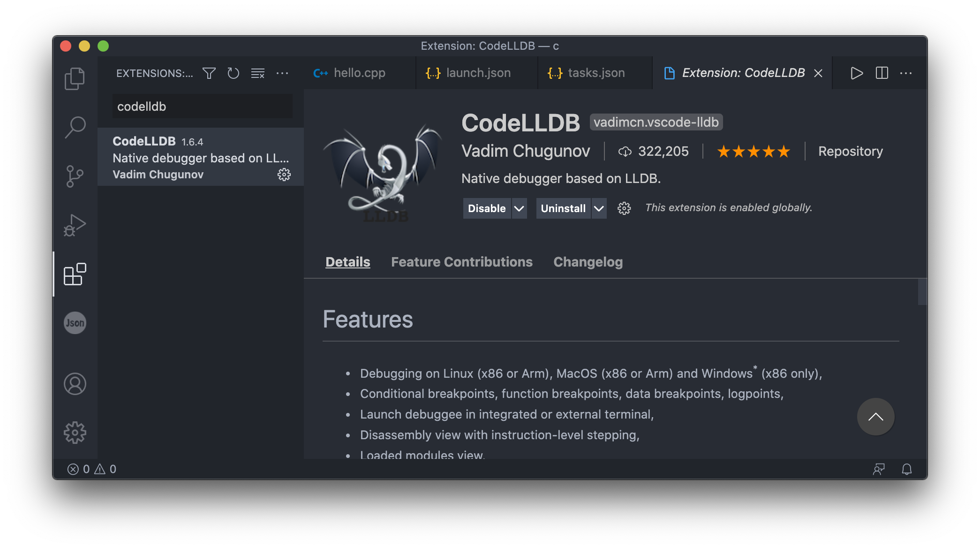Open the Search view in activity bar
Screen dimensions: 980x549
pos(75,127)
